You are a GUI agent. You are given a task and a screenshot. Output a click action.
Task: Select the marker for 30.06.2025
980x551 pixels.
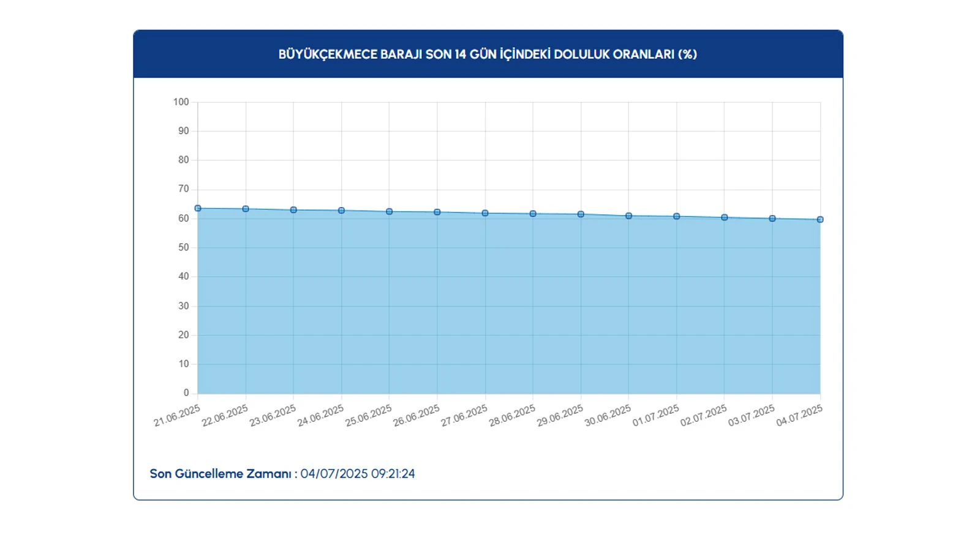pyautogui.click(x=629, y=216)
